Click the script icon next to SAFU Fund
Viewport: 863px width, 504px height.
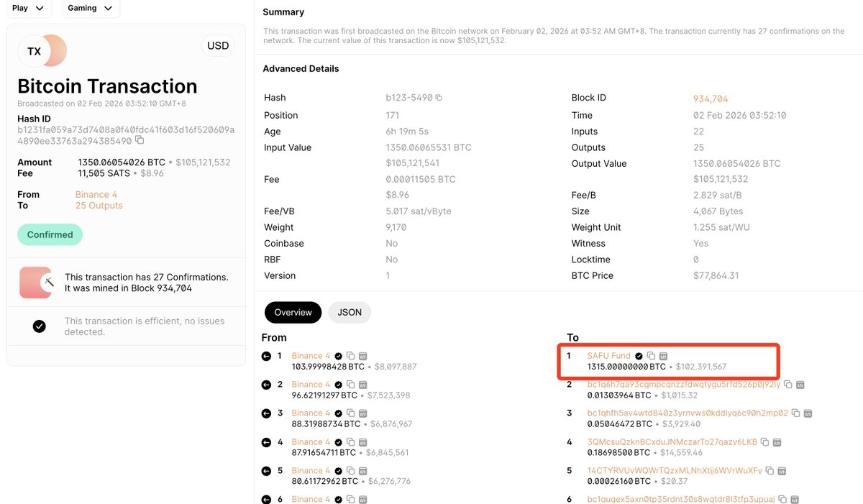[x=663, y=356]
